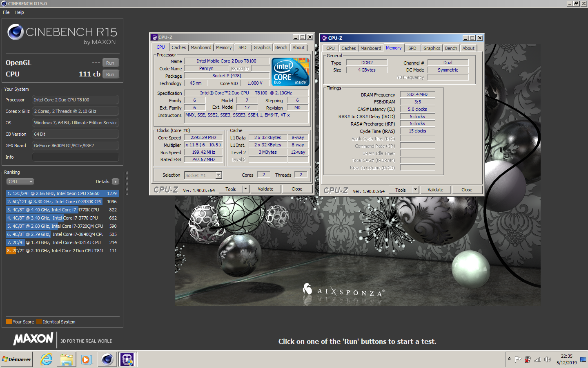Open the network signal tray icon

(538, 359)
